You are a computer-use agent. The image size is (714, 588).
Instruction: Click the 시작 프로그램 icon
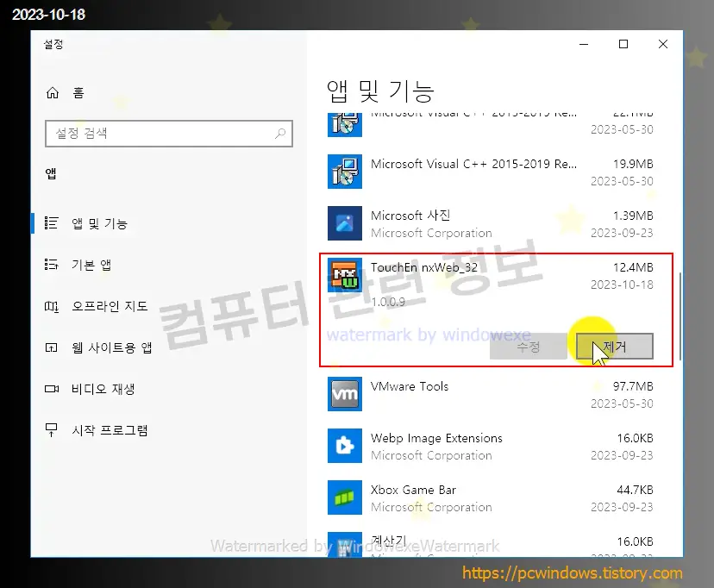52,429
